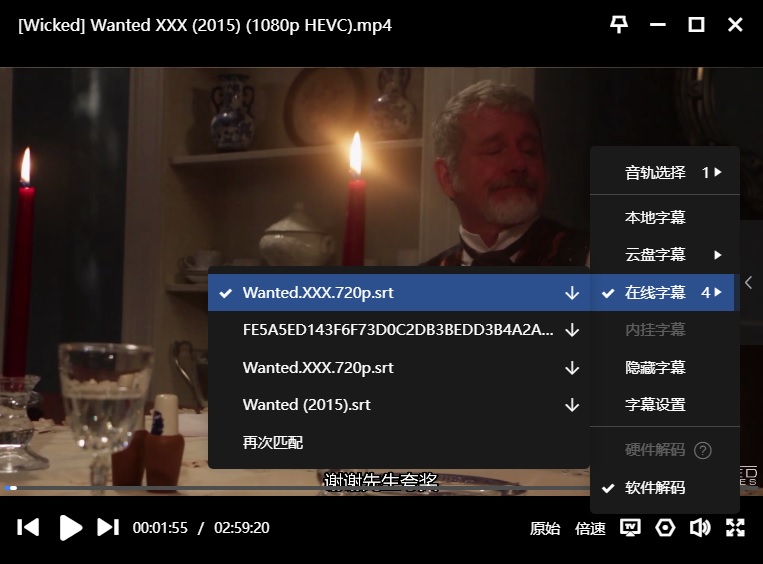Skip to the next video

[x=107, y=527]
